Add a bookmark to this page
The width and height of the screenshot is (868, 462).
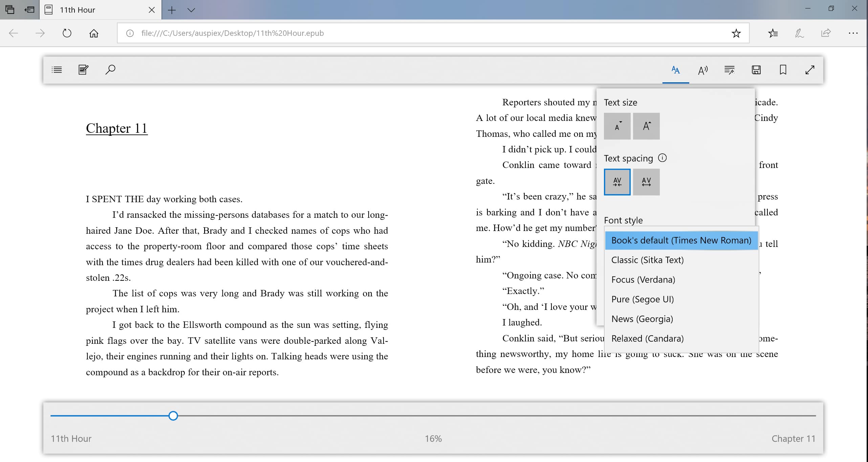(x=783, y=70)
